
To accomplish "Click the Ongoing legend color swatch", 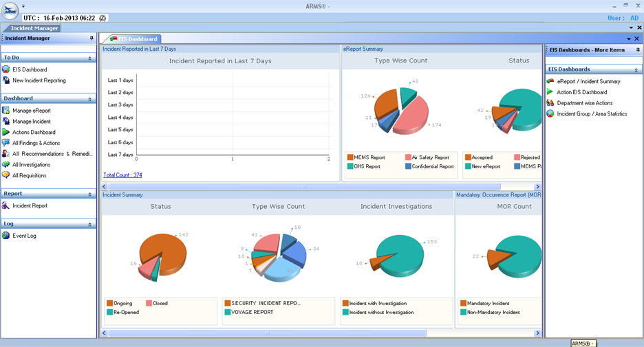I will (109, 303).
